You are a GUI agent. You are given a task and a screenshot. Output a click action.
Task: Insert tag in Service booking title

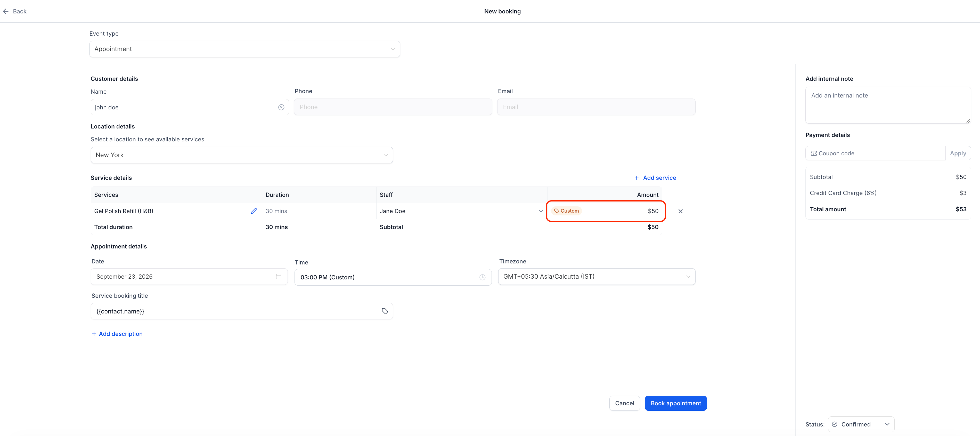[385, 311]
